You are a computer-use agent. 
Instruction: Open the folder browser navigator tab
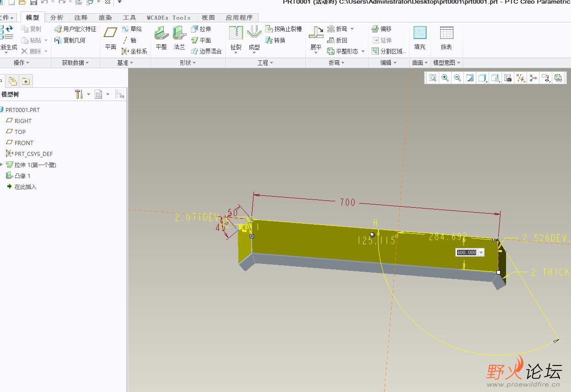pos(13,81)
